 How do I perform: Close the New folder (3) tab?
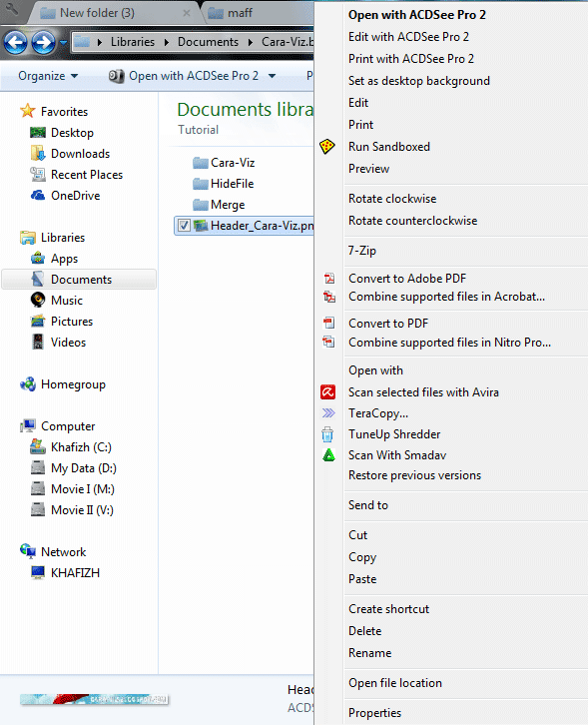(x=187, y=13)
